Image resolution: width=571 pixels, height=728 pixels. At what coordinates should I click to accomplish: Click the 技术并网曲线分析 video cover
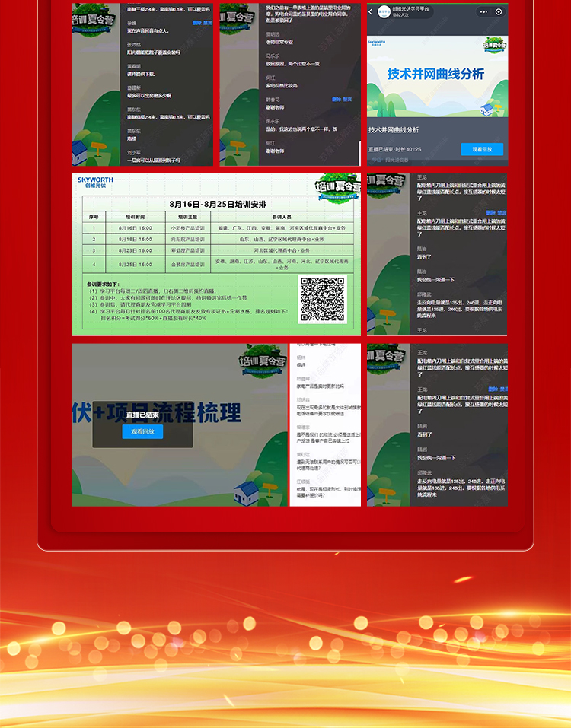click(x=437, y=75)
